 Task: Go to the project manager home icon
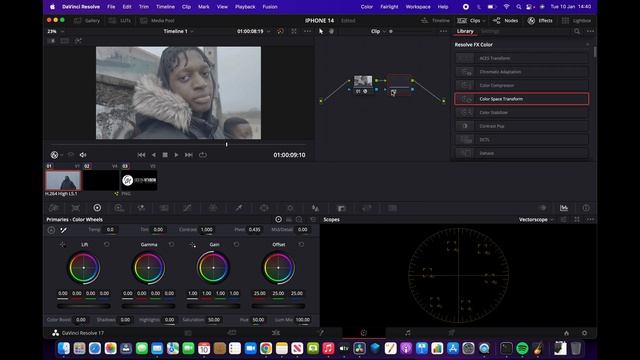tap(566, 333)
